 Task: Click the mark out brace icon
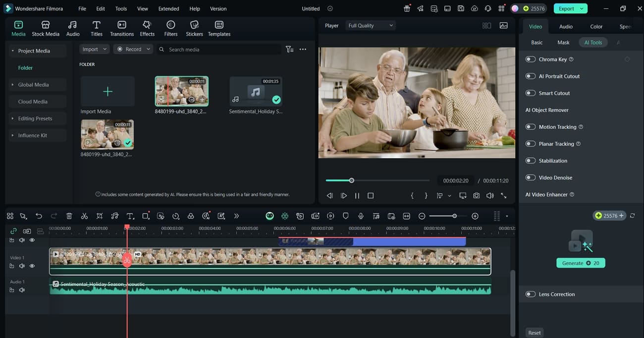pos(426,196)
